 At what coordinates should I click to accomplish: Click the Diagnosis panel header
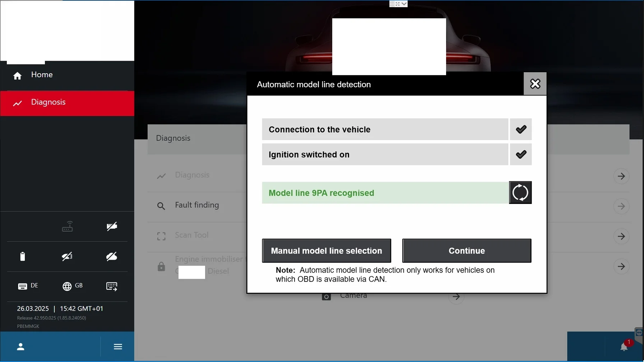(173, 138)
